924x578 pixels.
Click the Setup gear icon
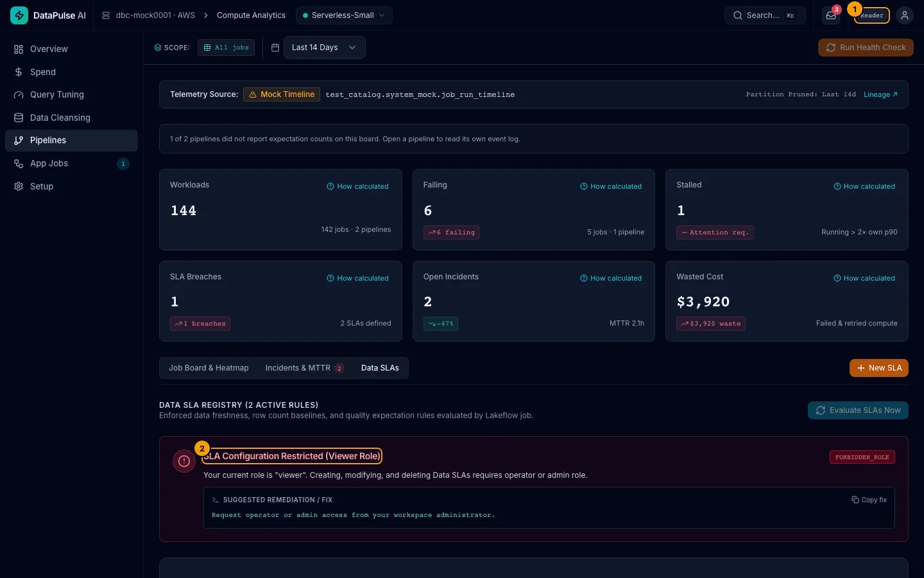(19, 186)
